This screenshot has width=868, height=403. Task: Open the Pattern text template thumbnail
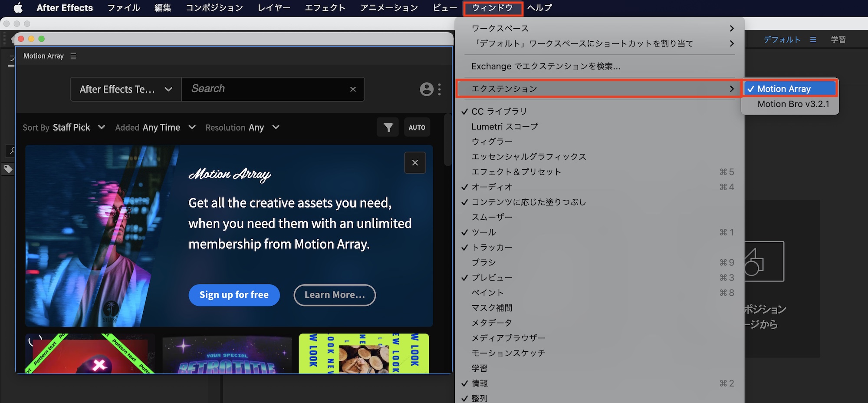point(90,353)
